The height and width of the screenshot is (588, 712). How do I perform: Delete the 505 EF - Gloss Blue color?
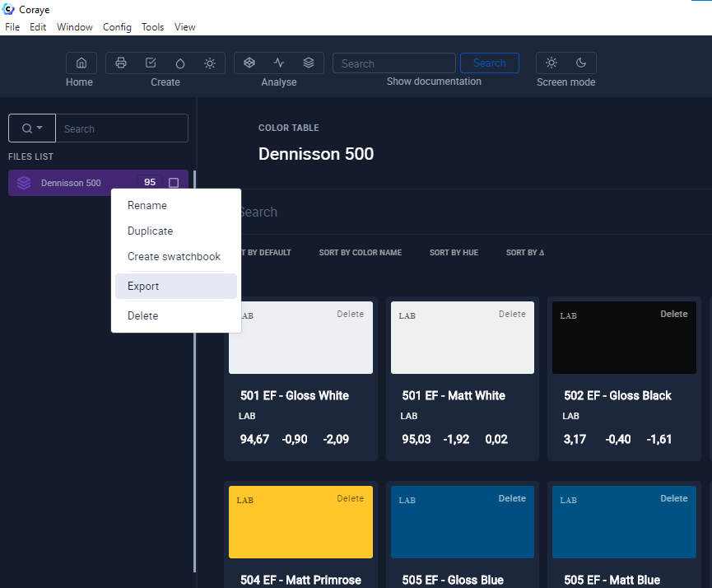(512, 498)
